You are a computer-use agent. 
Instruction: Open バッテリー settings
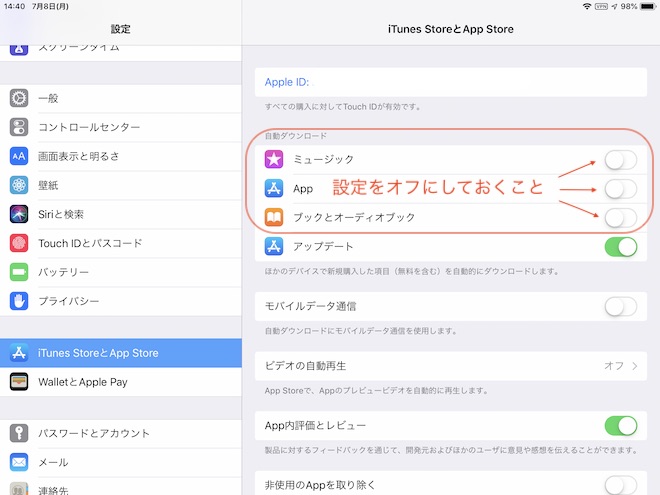tap(121, 272)
